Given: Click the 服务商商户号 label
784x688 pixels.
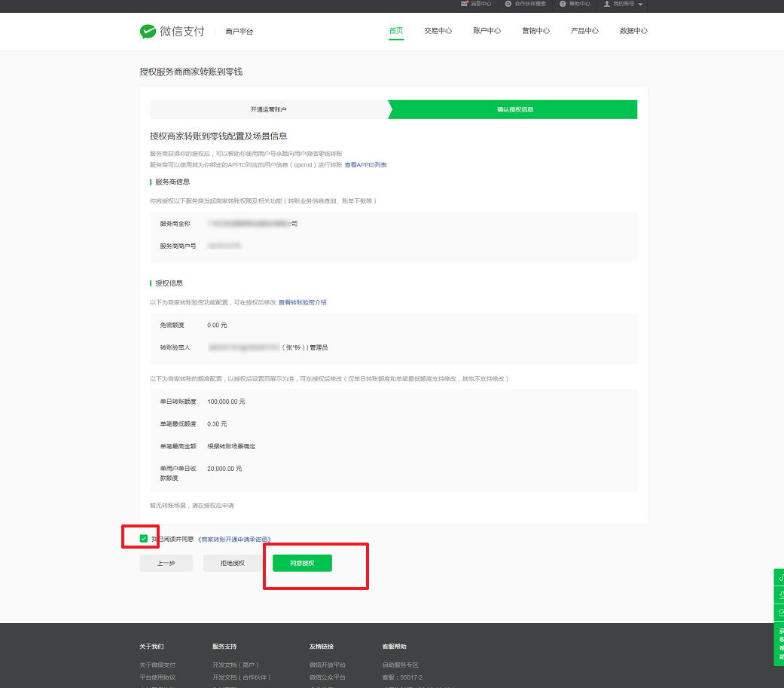Looking at the screenshot, I should [x=178, y=246].
